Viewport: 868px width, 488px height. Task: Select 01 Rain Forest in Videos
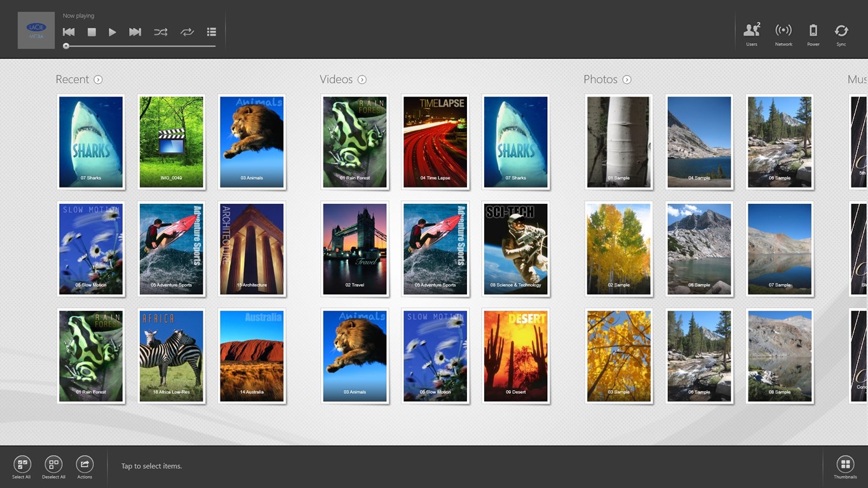[355, 142]
